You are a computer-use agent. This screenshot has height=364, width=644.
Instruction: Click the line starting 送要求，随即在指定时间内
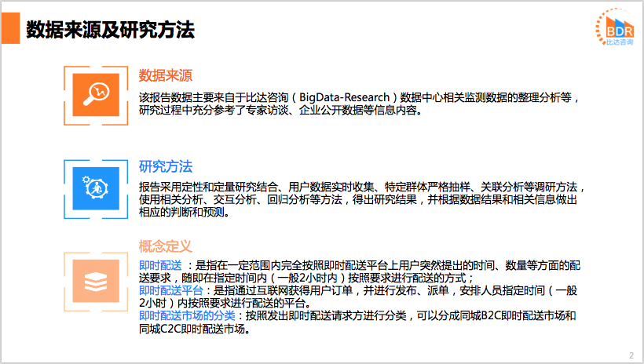pos(306,278)
